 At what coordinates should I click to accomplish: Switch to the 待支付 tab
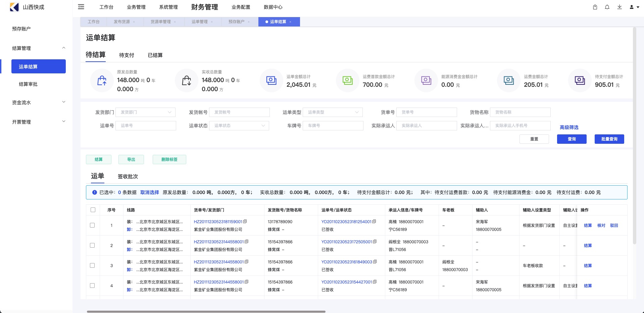(127, 55)
